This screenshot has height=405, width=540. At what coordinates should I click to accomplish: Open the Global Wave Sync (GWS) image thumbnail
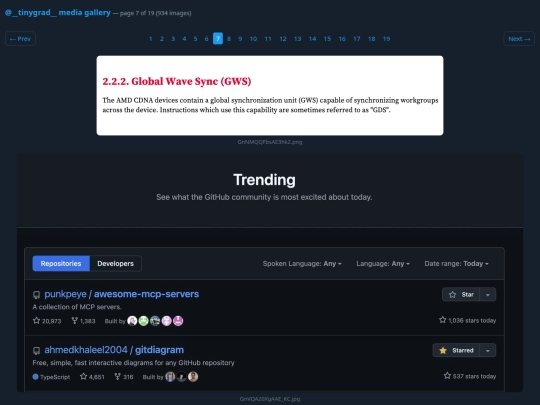270,95
